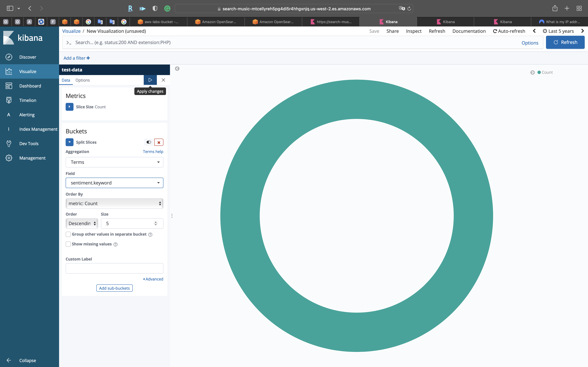Open Timelion from the sidebar
This screenshot has width=588, height=367.
[x=28, y=100]
